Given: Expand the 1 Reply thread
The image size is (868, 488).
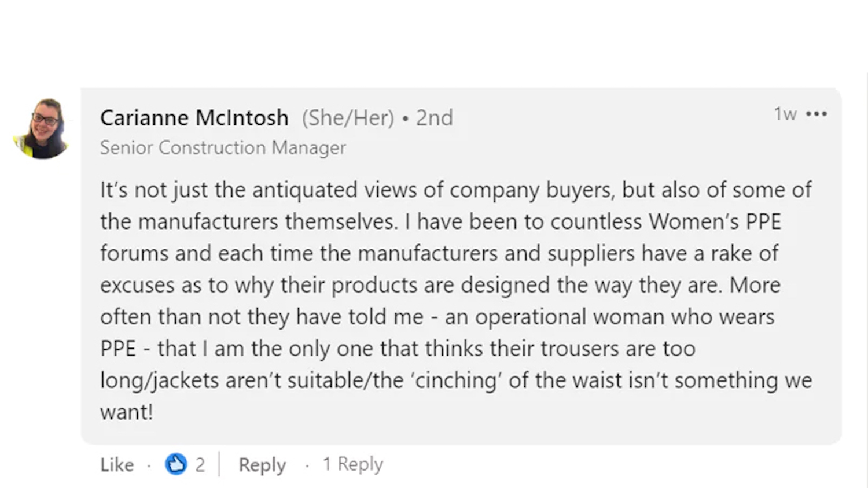Looking at the screenshot, I should click(x=352, y=464).
